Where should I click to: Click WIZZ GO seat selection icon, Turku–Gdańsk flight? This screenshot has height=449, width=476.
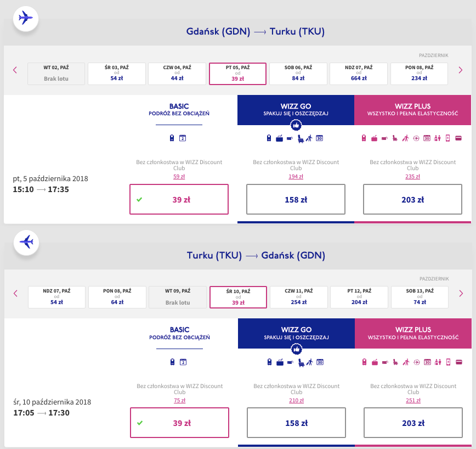tap(301, 363)
